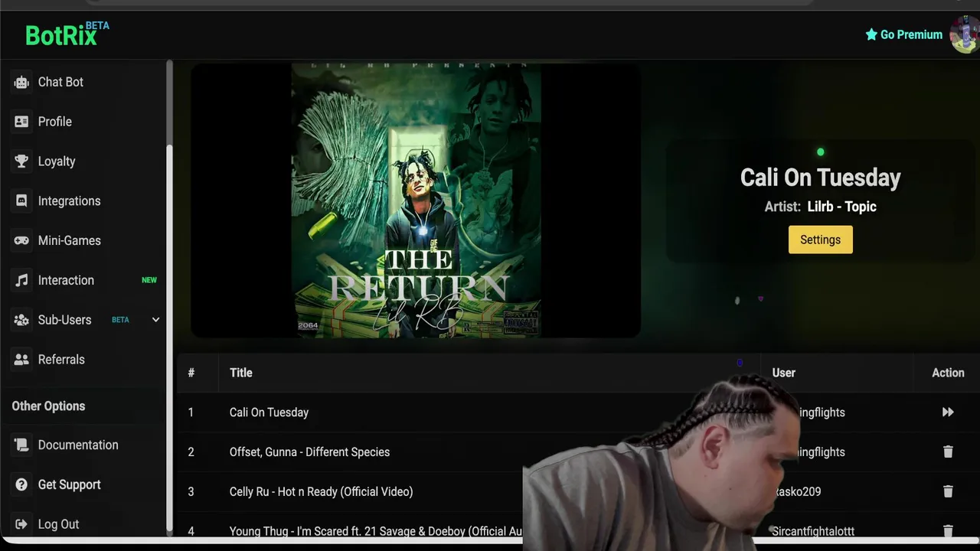Delete Offset, Gunna - Different Species from queue
Image resolution: width=980 pixels, height=551 pixels.
pos(948,452)
